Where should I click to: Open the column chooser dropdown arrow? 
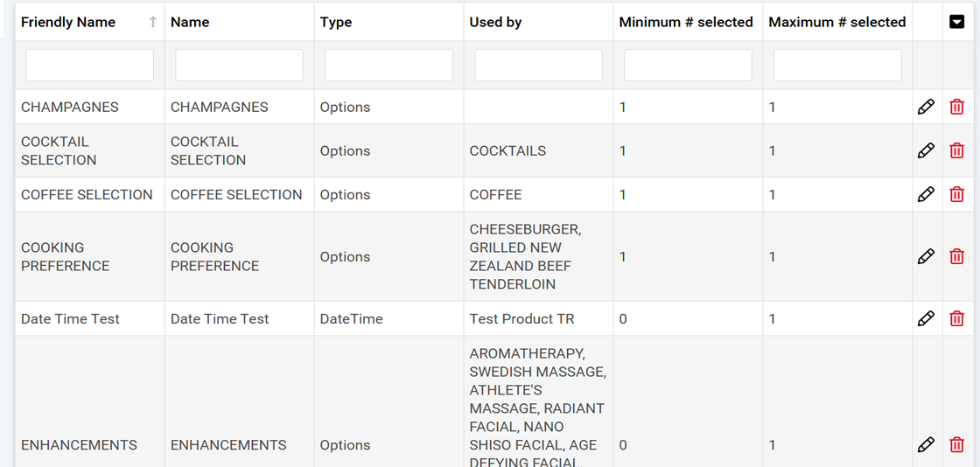tap(956, 22)
